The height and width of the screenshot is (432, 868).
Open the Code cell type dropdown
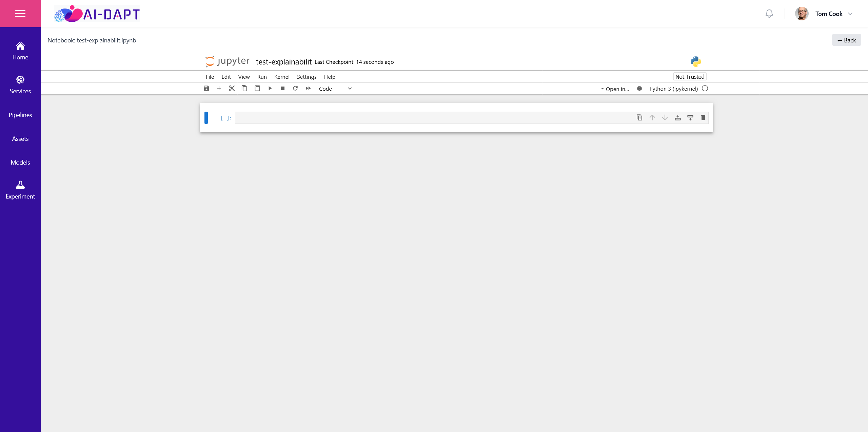[x=335, y=89]
